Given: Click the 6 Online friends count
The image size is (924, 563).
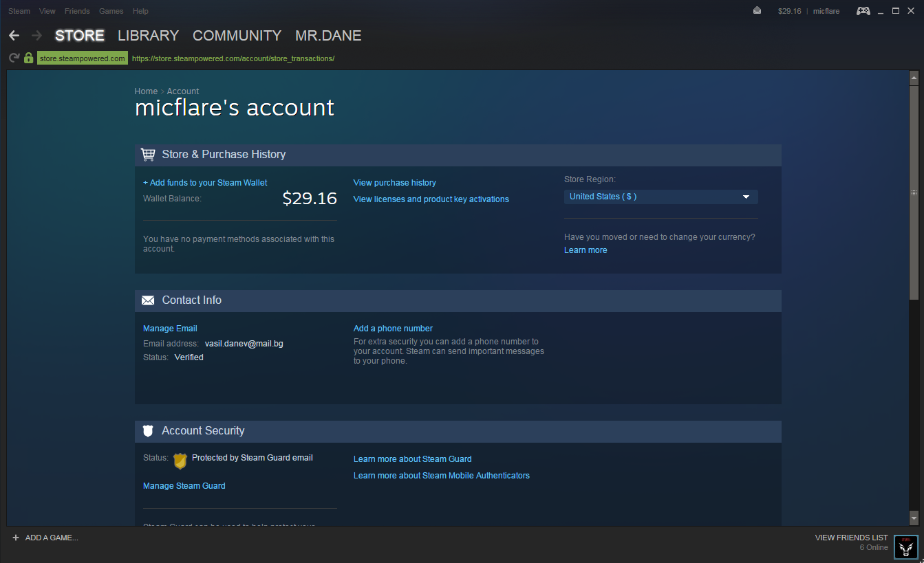Looking at the screenshot, I should (x=874, y=548).
